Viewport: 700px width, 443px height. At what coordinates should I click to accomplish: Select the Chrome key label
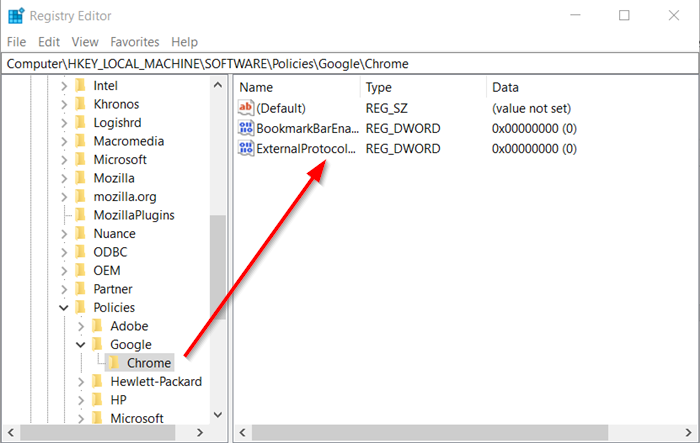point(149,363)
